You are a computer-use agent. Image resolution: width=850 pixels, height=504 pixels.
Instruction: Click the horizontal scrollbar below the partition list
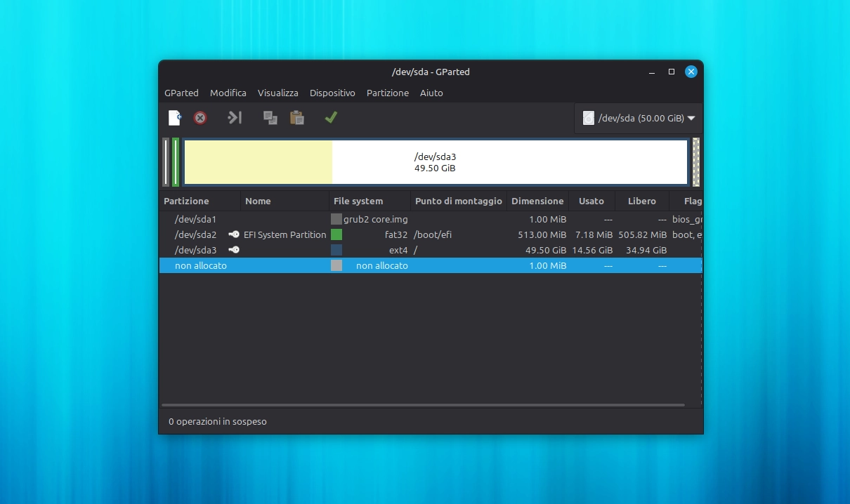point(421,404)
